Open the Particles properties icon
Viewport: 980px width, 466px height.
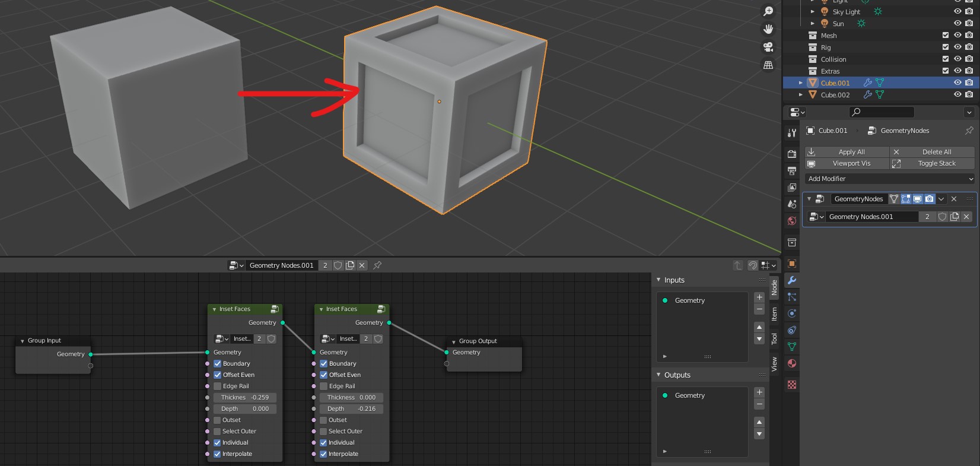point(792,297)
